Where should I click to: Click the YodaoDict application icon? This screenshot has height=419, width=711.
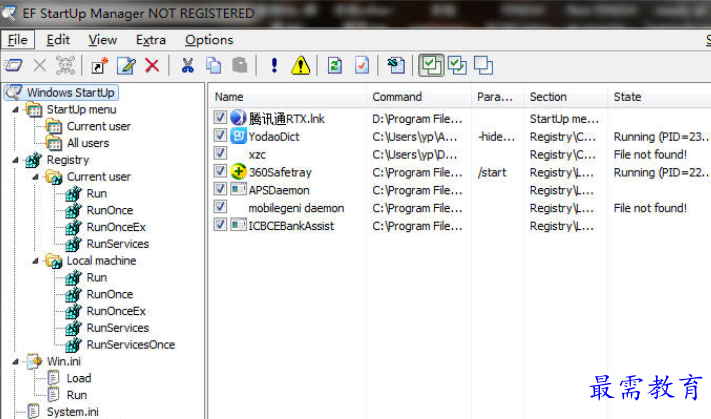pyautogui.click(x=238, y=136)
